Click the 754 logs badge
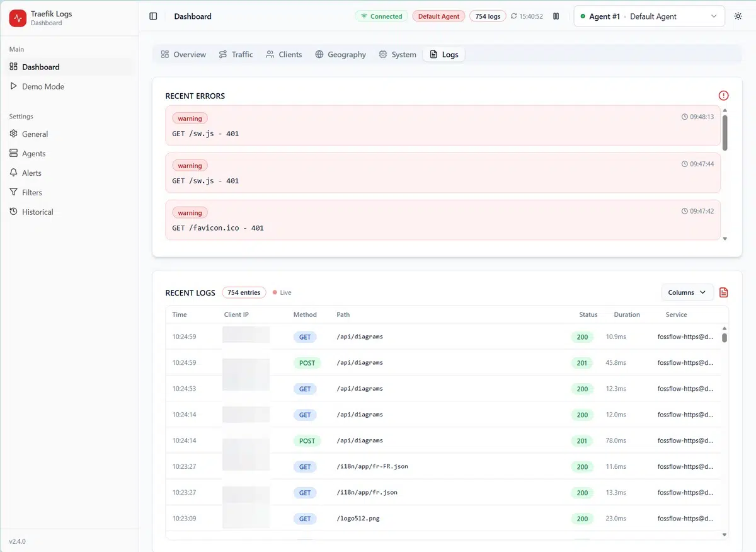 pos(488,16)
